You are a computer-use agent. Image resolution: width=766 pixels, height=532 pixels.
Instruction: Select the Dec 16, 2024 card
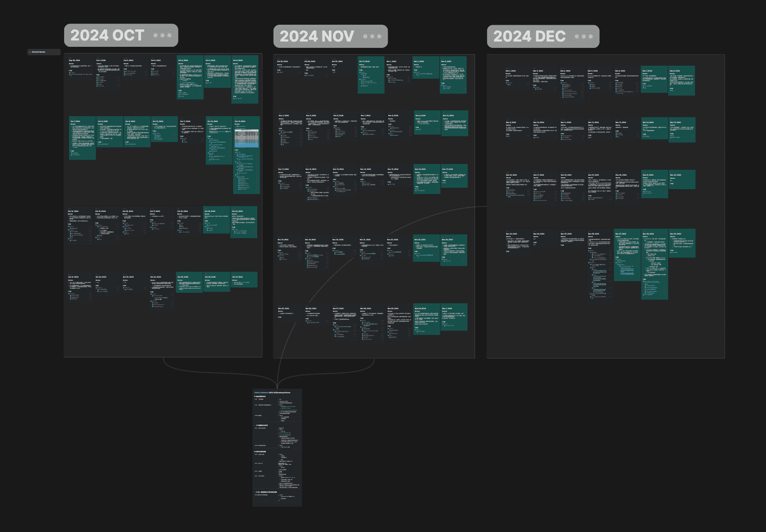pos(518,185)
